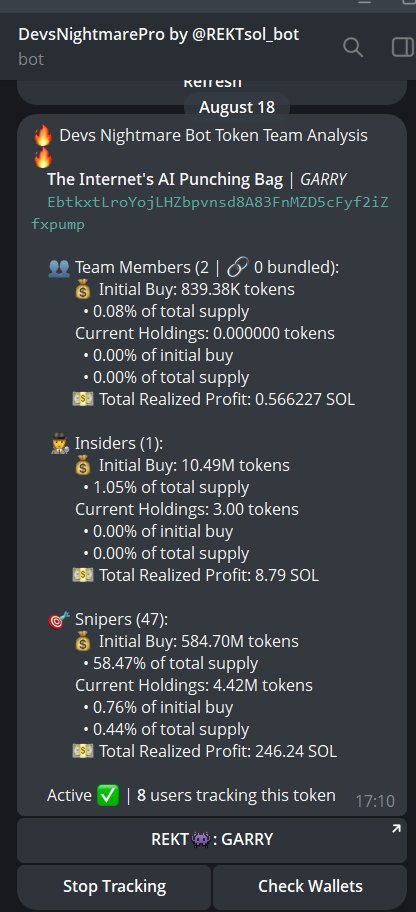This screenshot has width=416, height=912.
Task: Click the green check mark beside Active
Action: [108, 795]
